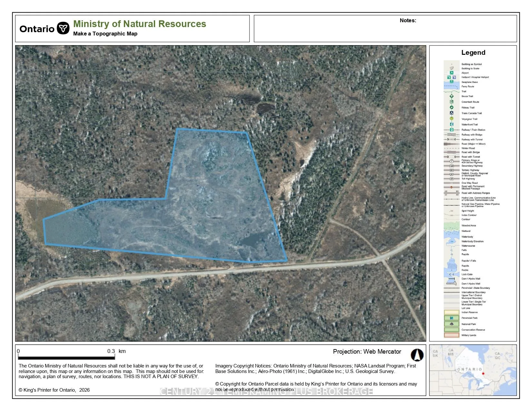The width and height of the screenshot is (532, 411).
Task: Click the Bruce Trail diamond icon
Action: coord(451,96)
